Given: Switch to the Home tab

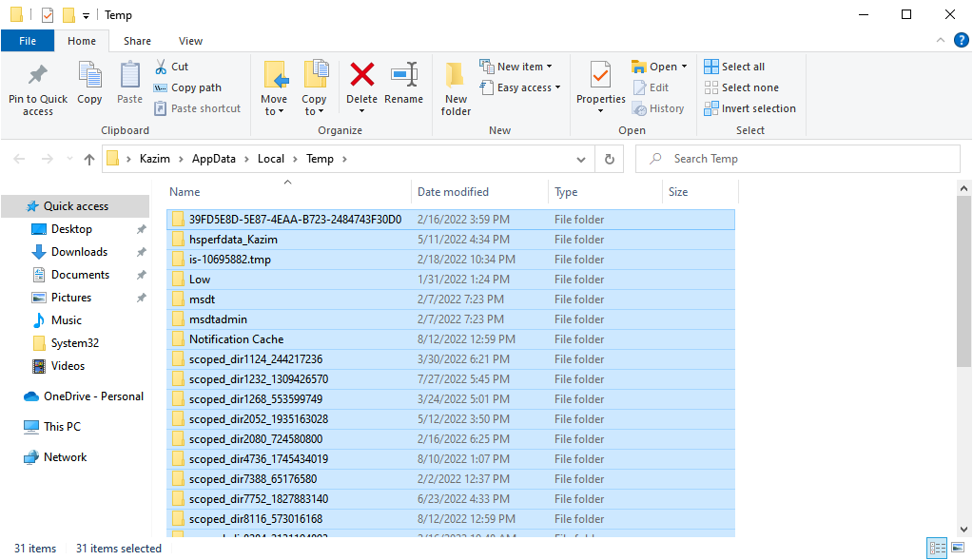Looking at the screenshot, I should (x=82, y=41).
